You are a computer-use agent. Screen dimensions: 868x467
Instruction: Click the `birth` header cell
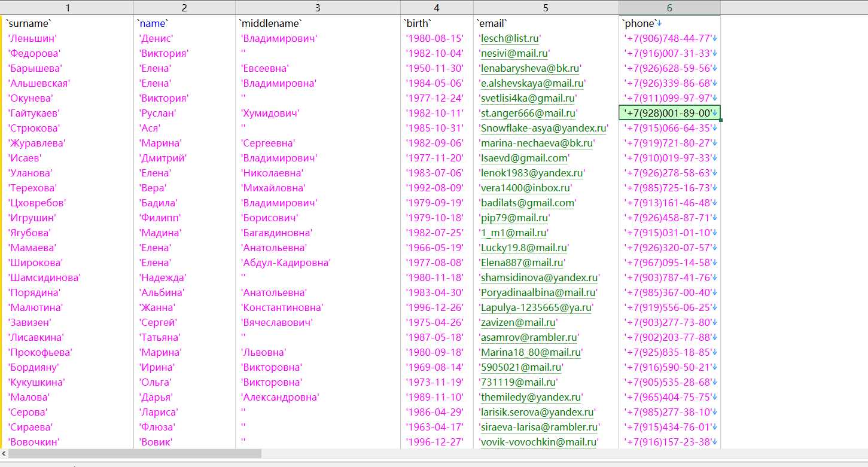click(x=437, y=23)
